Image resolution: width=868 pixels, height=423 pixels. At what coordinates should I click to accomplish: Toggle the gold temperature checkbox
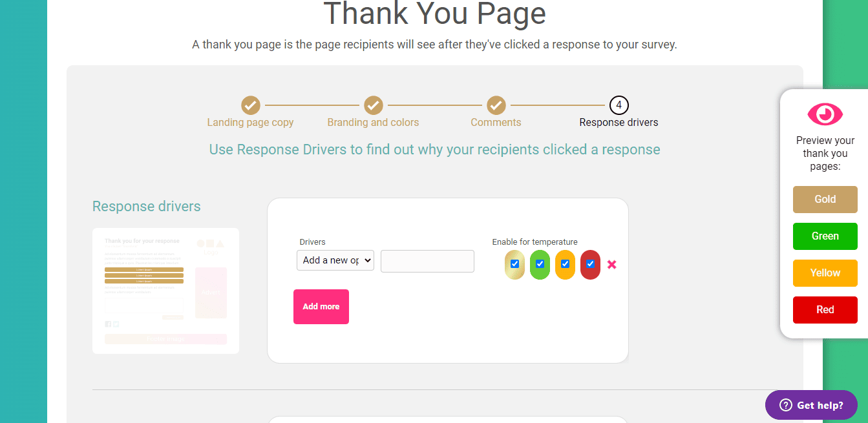(x=514, y=264)
